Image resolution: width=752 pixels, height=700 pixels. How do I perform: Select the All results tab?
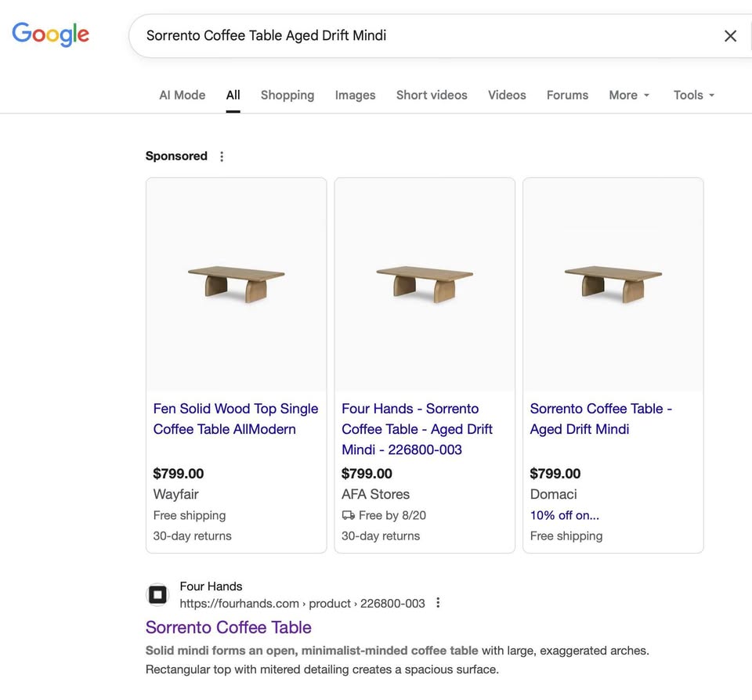pyautogui.click(x=233, y=95)
